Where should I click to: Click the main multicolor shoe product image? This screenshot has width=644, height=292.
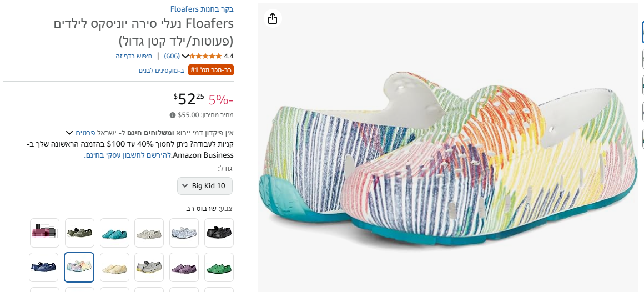coord(447,167)
